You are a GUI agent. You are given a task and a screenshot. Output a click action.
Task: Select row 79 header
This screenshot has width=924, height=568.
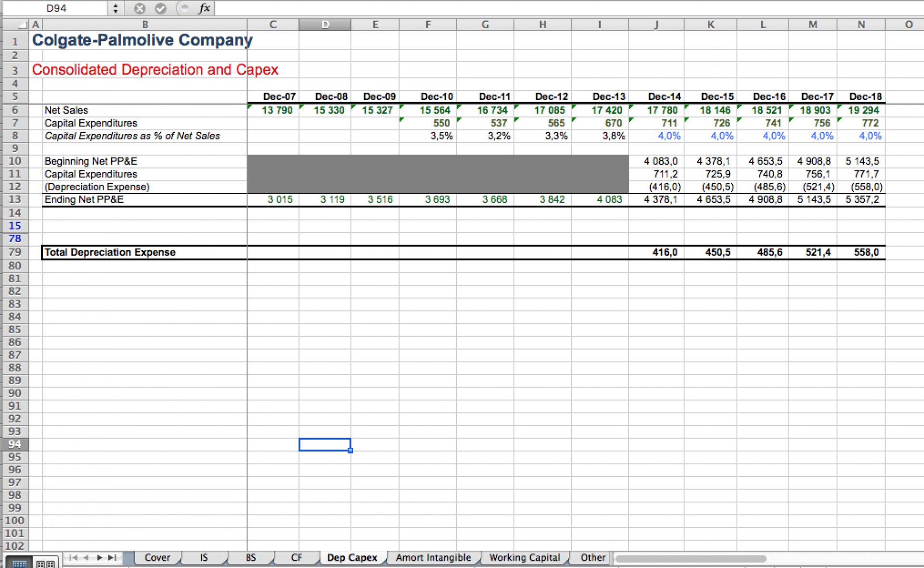point(15,252)
